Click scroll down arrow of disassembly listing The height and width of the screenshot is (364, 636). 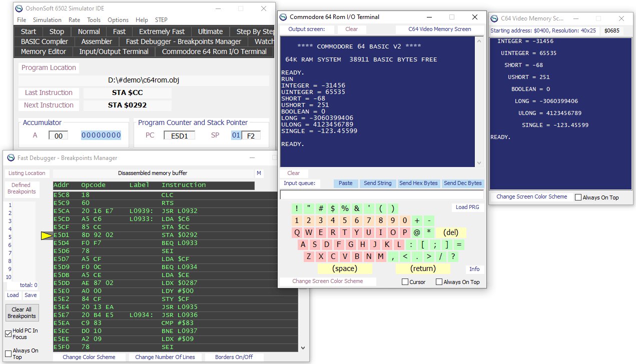click(302, 347)
